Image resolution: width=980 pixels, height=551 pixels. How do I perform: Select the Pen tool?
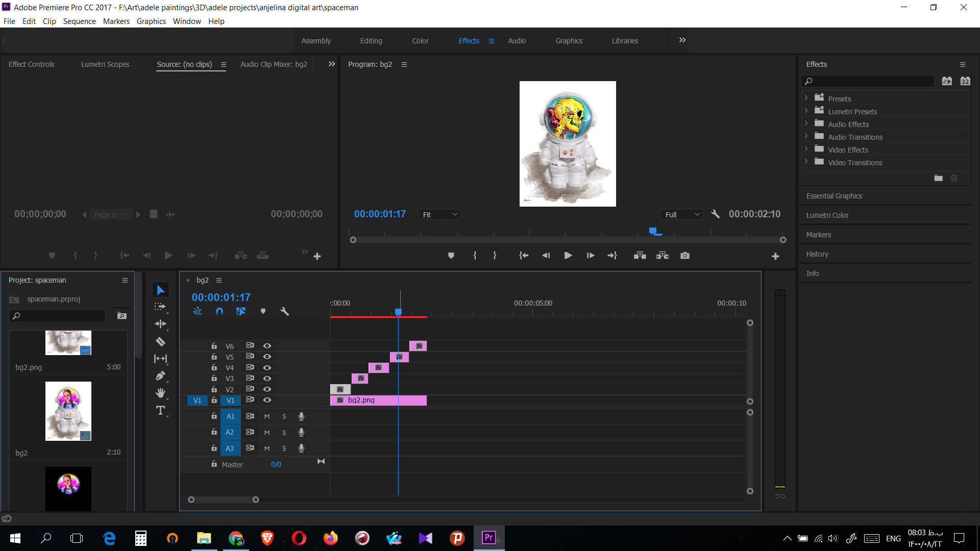(x=160, y=376)
